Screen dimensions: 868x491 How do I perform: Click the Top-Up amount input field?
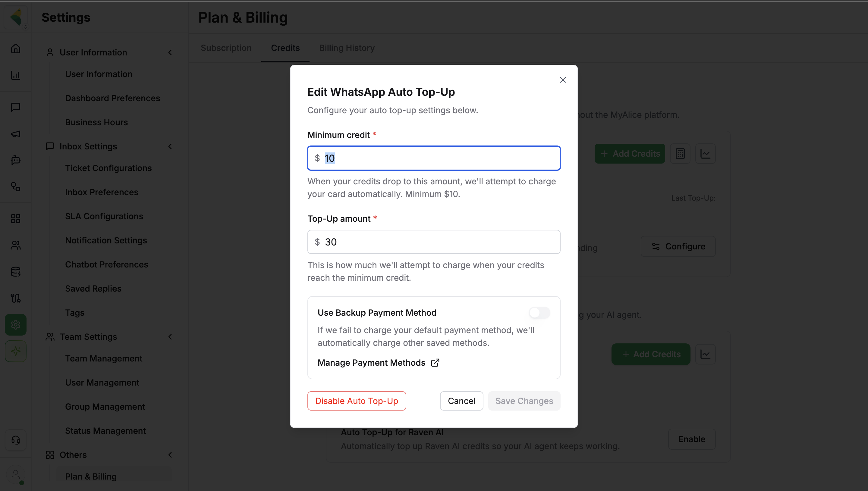tap(434, 242)
